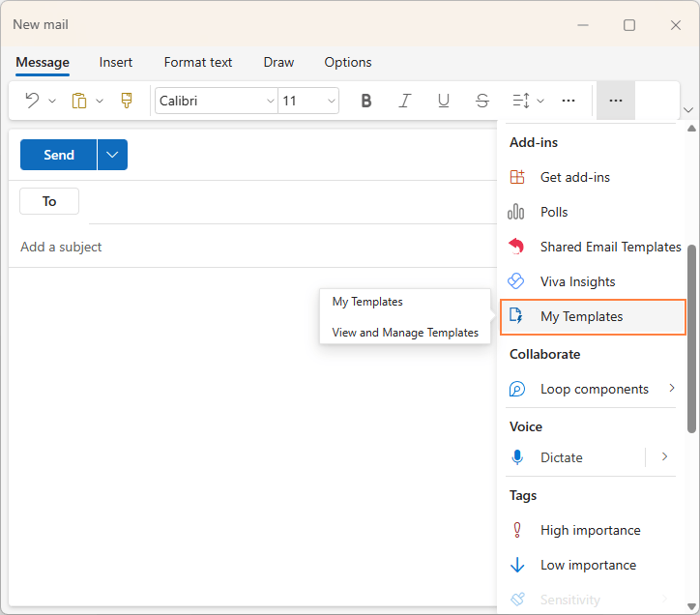Screen dimensions: 700x615
Task: Open Viva Insights add-in
Action: click(x=577, y=281)
